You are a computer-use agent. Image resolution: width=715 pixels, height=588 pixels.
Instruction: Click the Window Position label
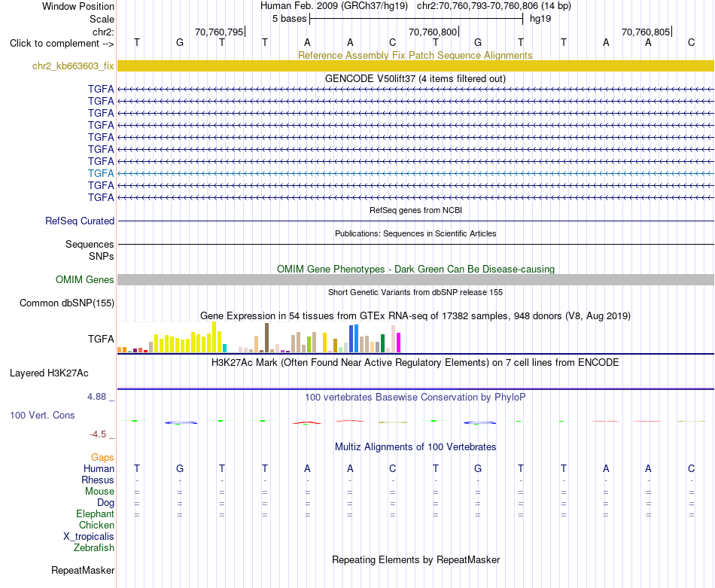[x=78, y=6]
